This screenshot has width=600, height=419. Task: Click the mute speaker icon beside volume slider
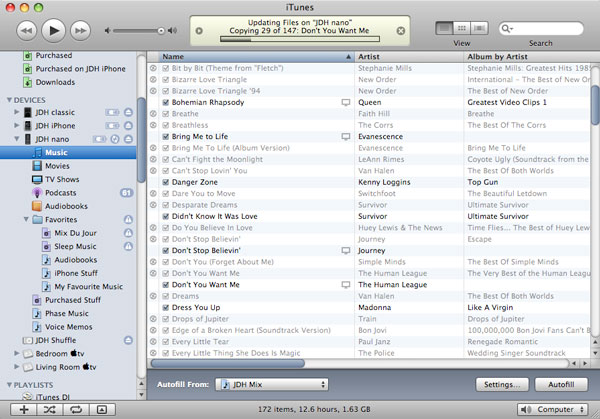(108, 31)
